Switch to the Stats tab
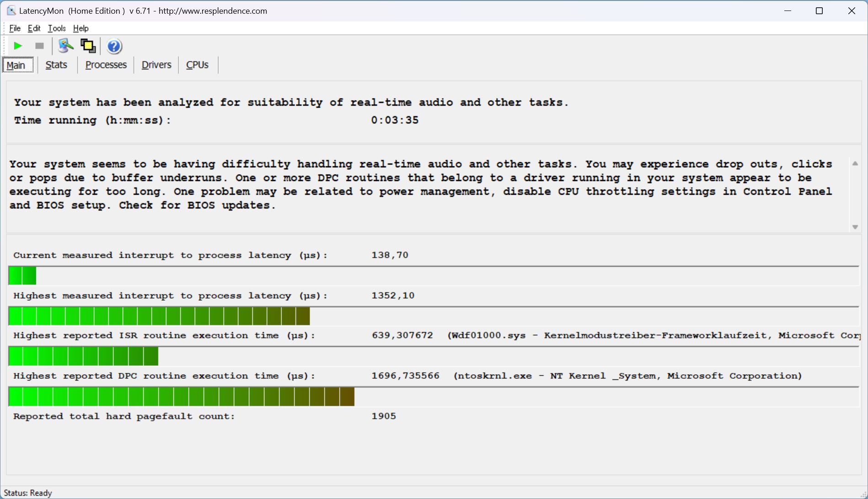 (56, 65)
